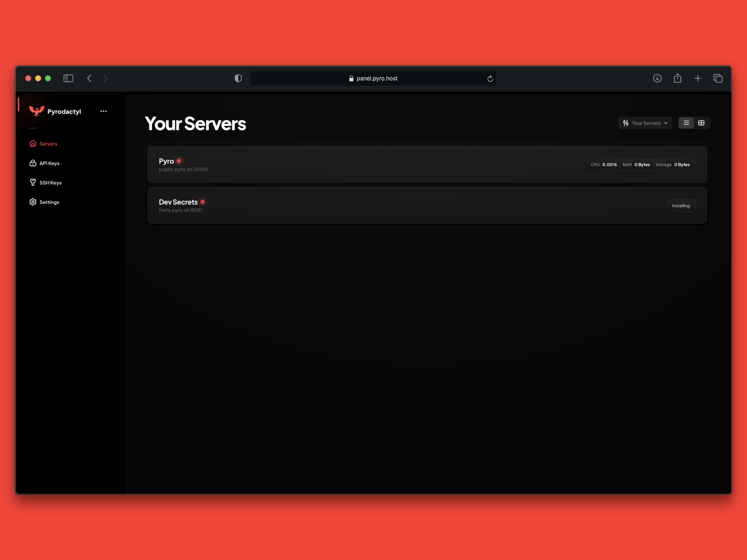Click the Servers home icon in sidebar
This screenshot has height=560, width=747.
(x=33, y=144)
